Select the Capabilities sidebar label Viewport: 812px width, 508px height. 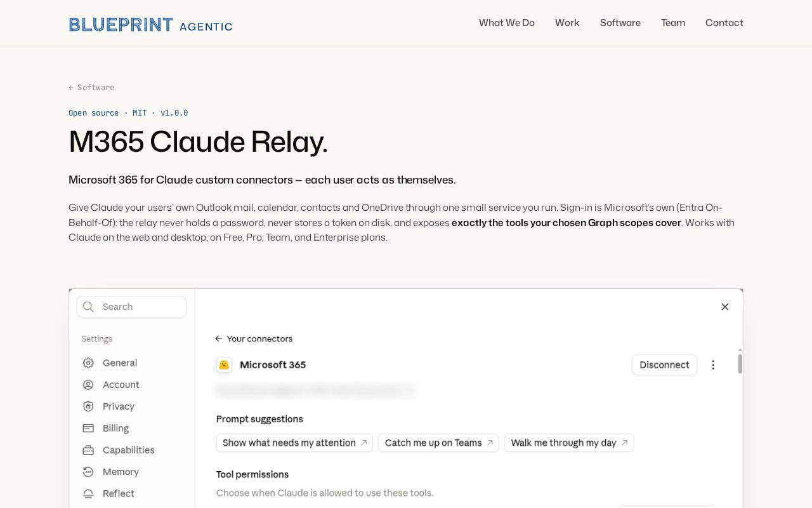tap(129, 450)
